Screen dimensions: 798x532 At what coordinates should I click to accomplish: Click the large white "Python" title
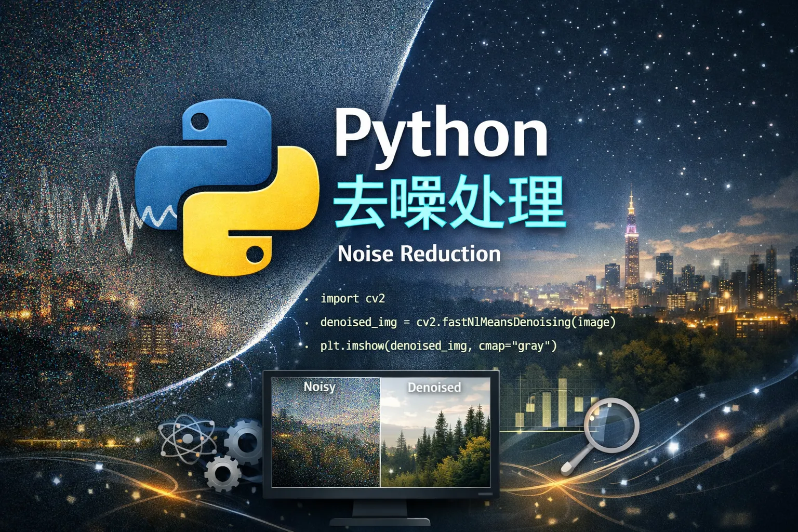pos(441,133)
